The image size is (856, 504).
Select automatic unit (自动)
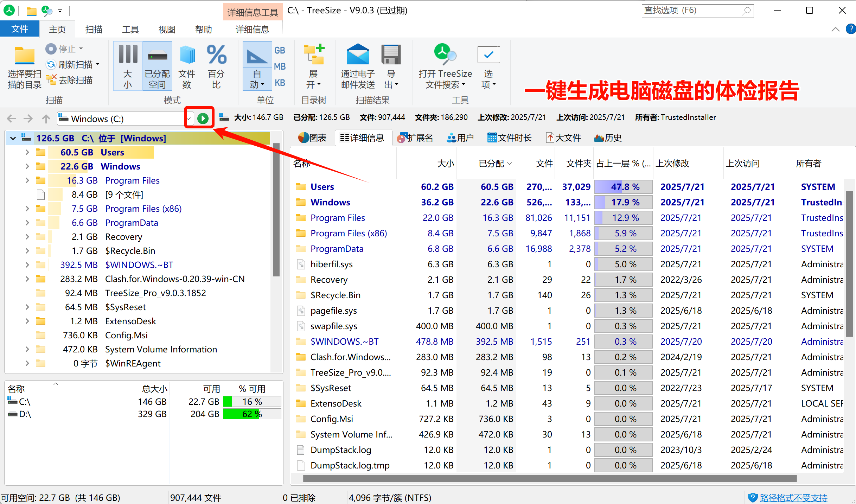(x=257, y=66)
